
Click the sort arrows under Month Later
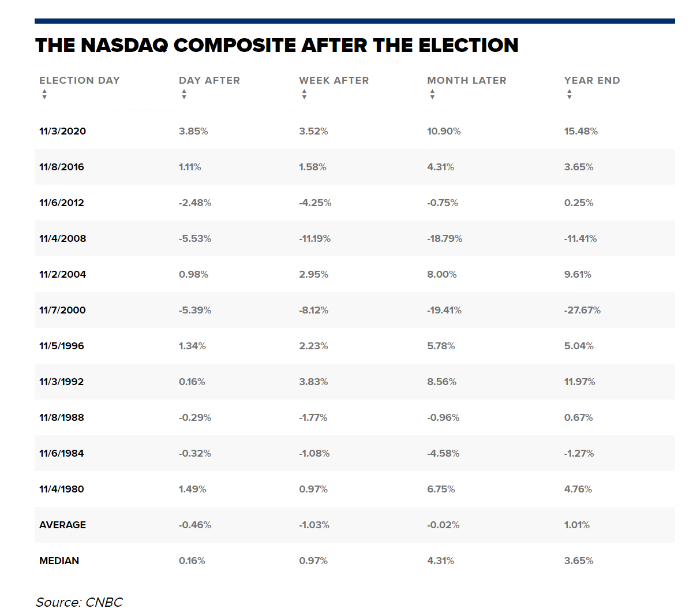click(432, 95)
